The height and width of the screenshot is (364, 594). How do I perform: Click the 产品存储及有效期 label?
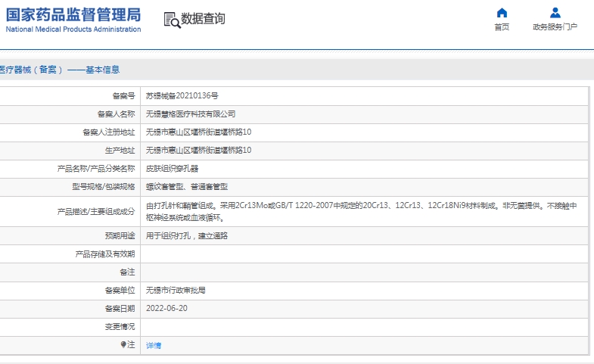(x=105, y=254)
